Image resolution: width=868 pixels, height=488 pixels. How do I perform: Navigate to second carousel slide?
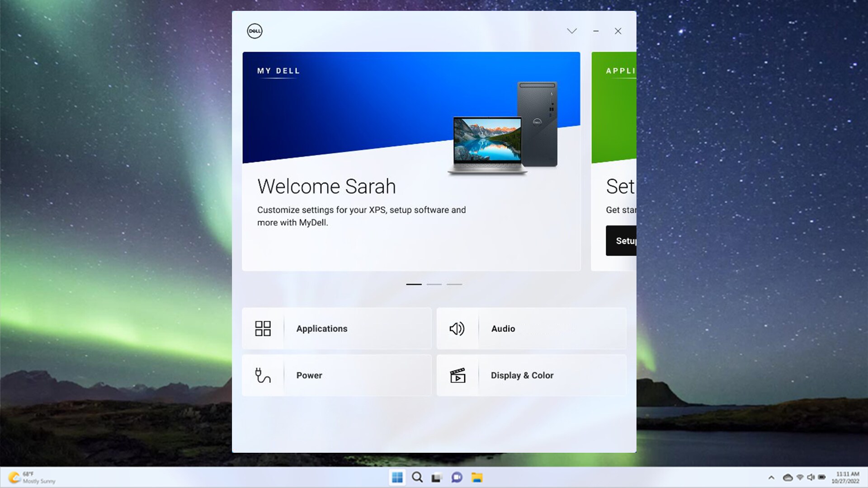tap(434, 284)
